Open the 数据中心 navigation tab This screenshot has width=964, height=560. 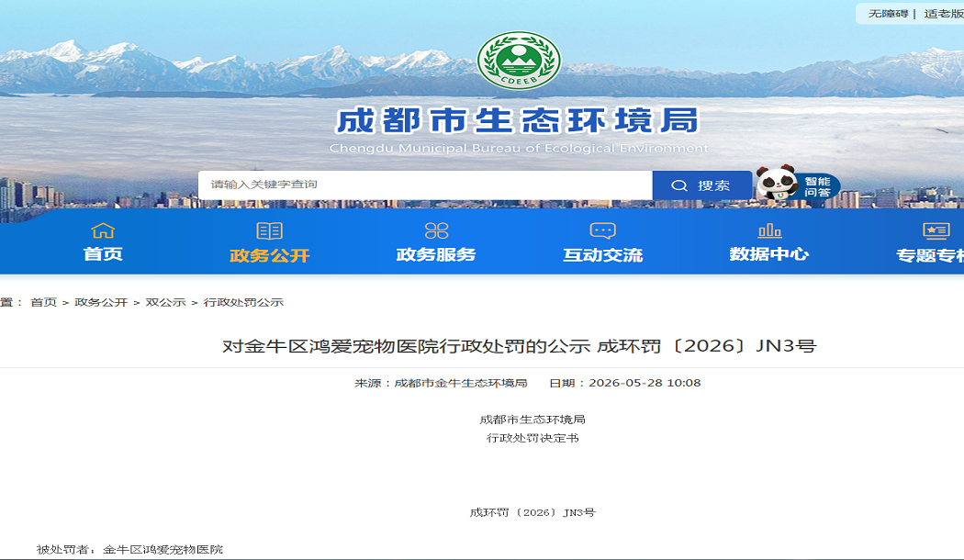[769, 254]
